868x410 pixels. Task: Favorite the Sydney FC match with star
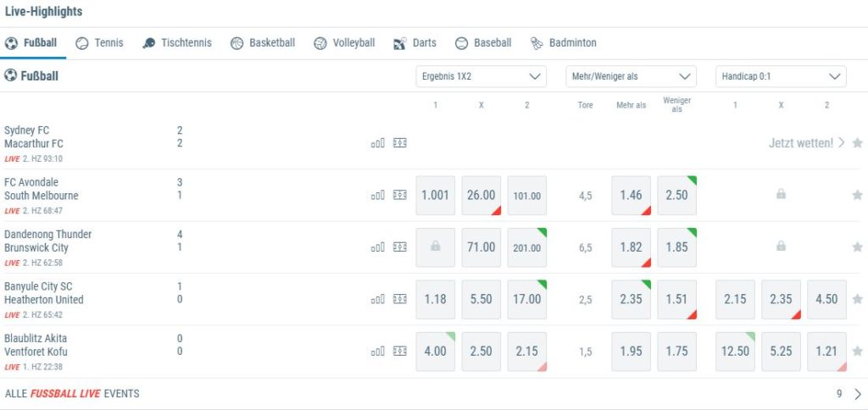(857, 143)
